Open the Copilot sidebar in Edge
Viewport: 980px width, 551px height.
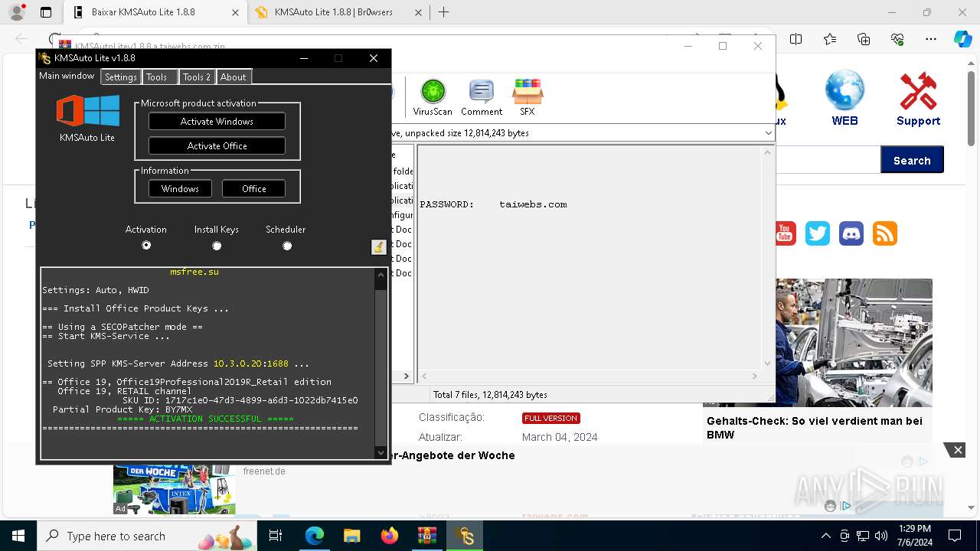tap(962, 39)
